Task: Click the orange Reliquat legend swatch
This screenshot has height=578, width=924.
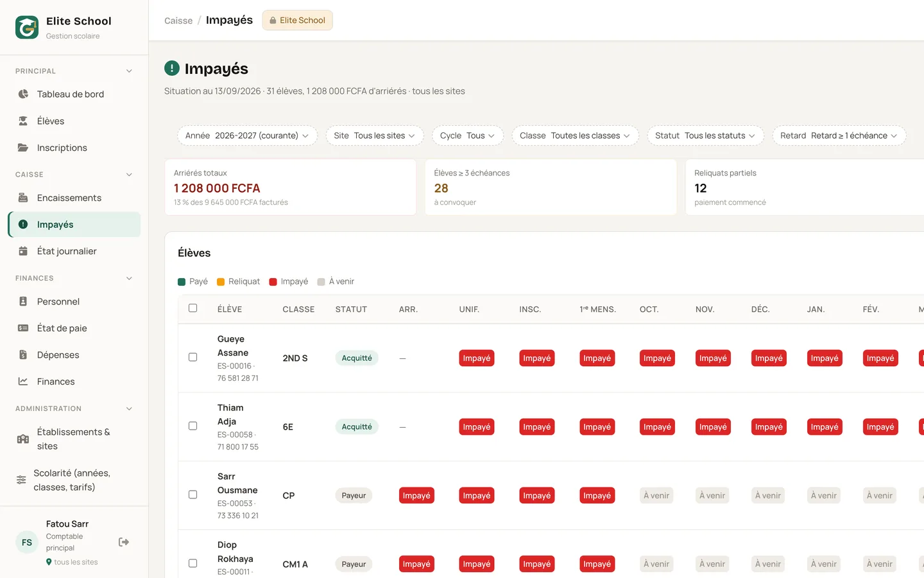Action: click(x=221, y=282)
